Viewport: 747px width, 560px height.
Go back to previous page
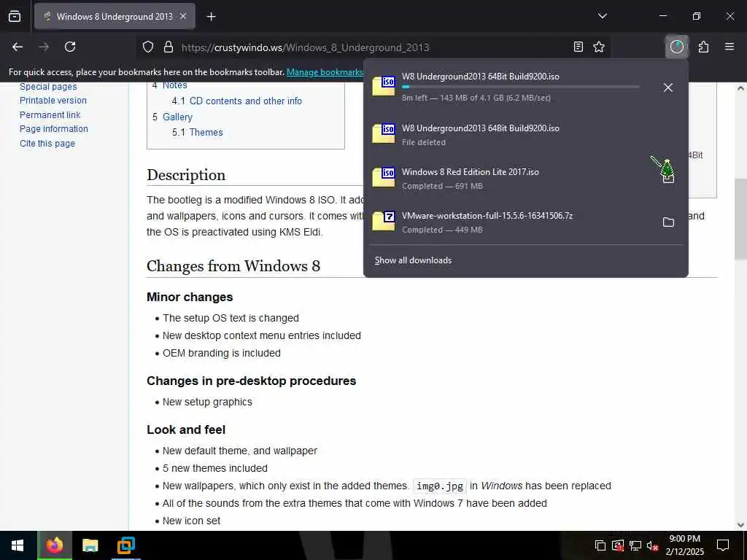18,47
